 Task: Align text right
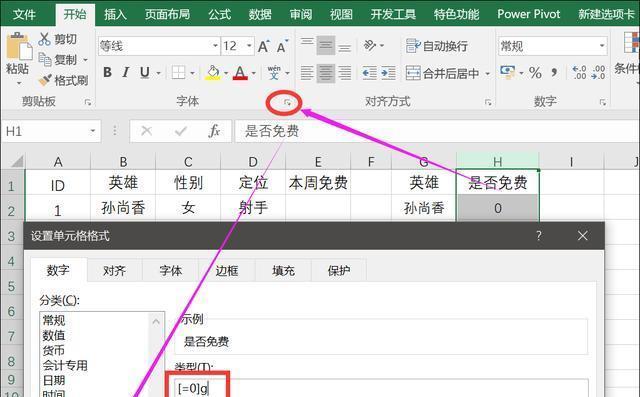click(x=344, y=73)
